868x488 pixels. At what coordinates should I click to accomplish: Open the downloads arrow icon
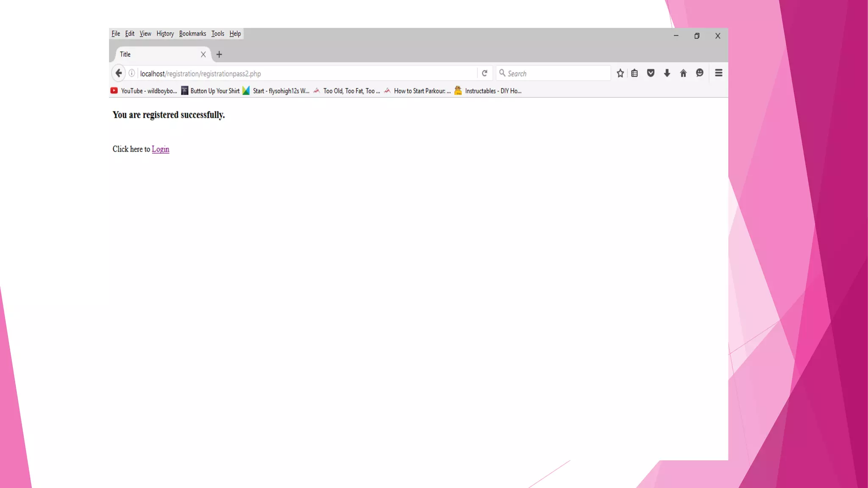(x=667, y=73)
